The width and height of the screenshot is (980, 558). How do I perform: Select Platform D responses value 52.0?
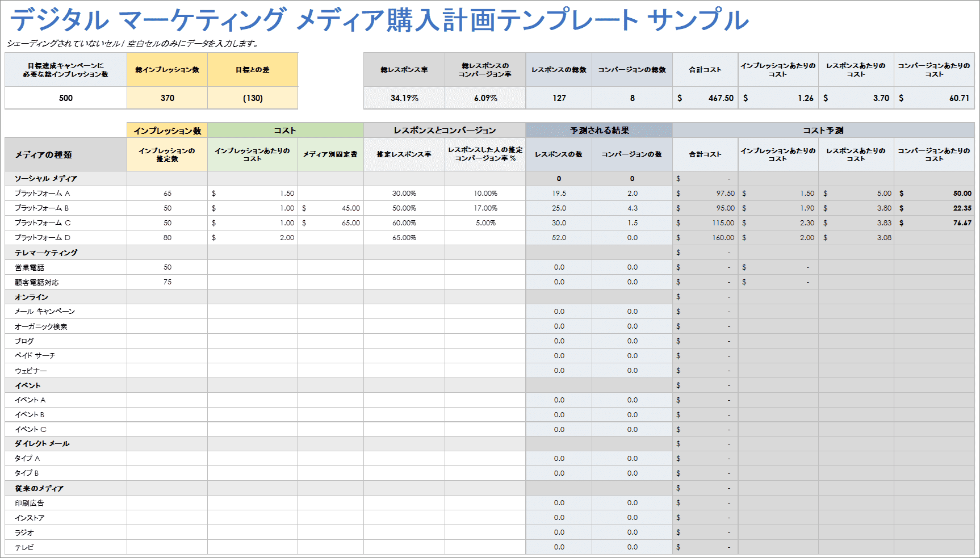(559, 237)
